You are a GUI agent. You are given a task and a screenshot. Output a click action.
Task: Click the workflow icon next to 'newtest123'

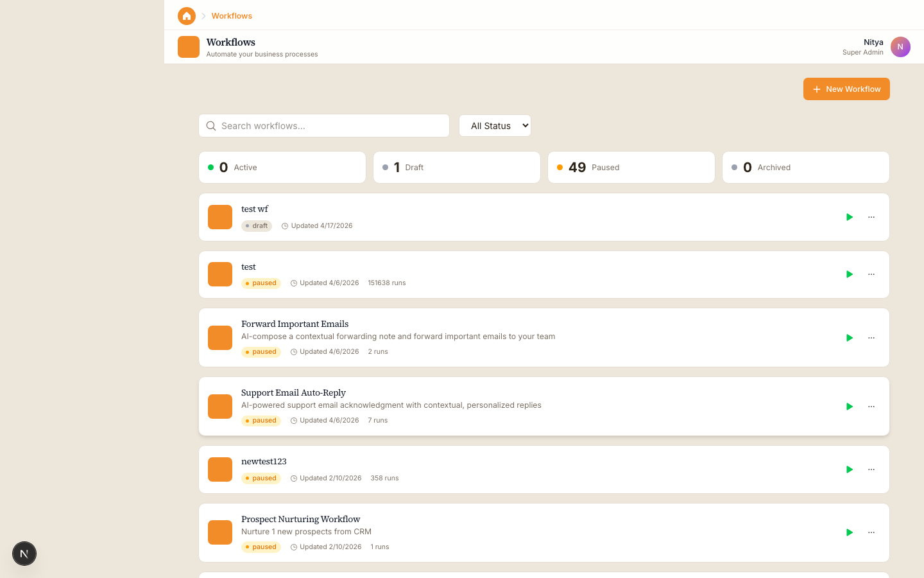click(x=220, y=469)
